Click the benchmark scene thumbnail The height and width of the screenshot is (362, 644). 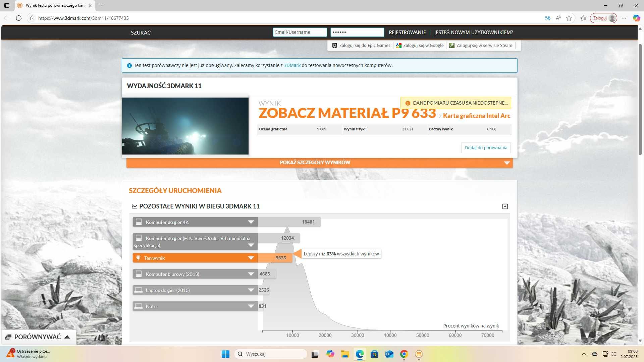185,126
